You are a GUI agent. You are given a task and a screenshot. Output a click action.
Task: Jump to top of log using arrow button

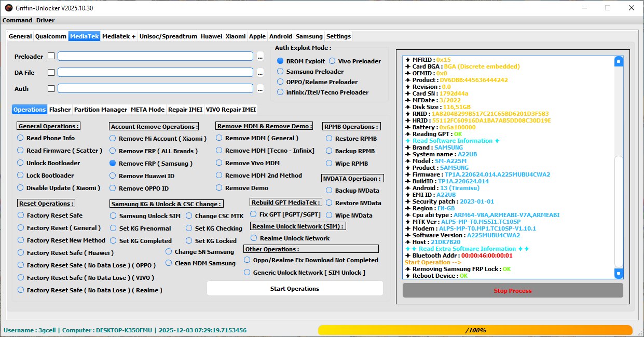pos(618,61)
